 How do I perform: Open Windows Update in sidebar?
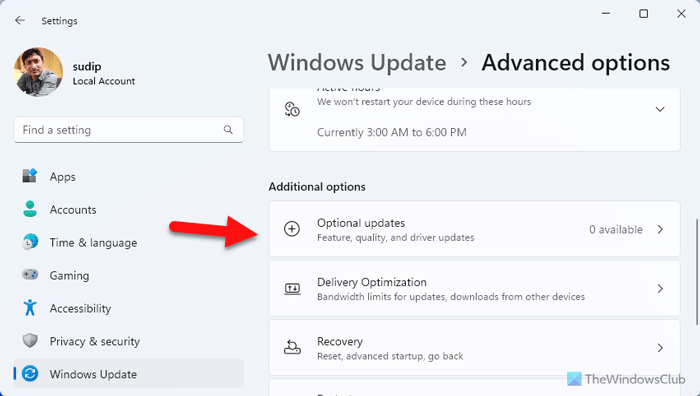129,374
